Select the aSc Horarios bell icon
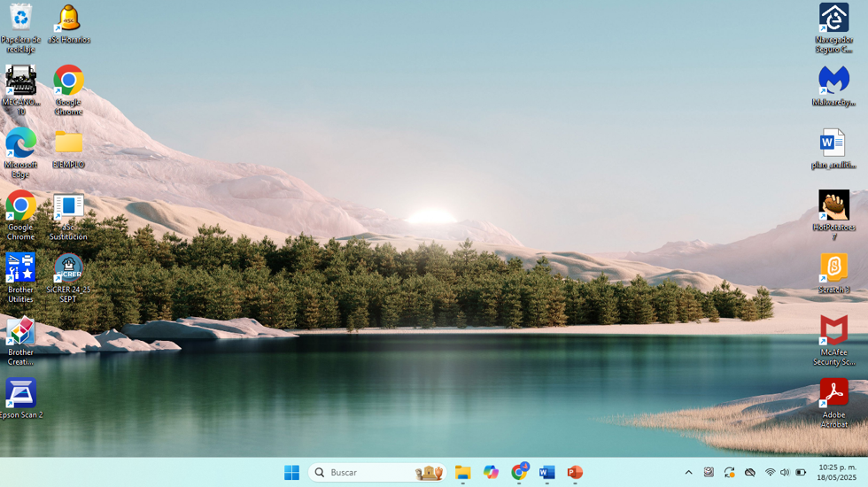This screenshot has width=868, height=487. (69, 25)
